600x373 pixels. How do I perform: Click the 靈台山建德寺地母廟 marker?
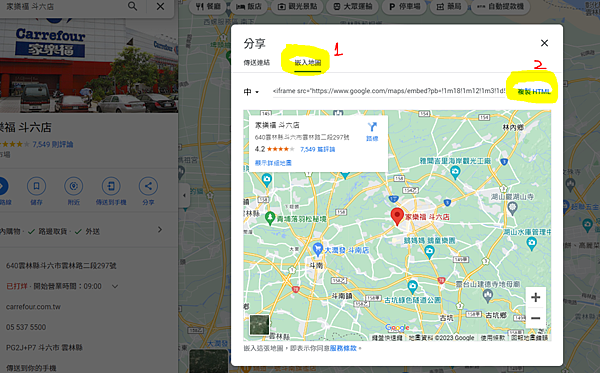coord(488,295)
